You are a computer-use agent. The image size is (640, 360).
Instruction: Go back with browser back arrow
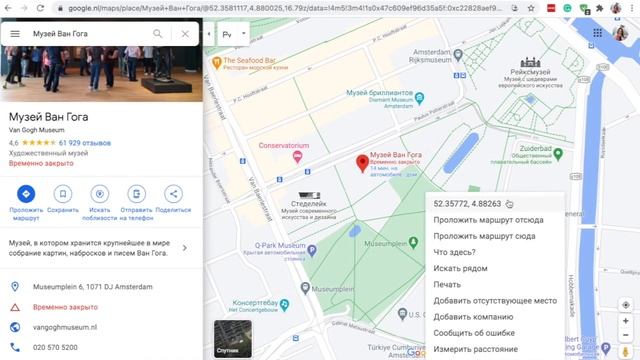[x=8, y=8]
